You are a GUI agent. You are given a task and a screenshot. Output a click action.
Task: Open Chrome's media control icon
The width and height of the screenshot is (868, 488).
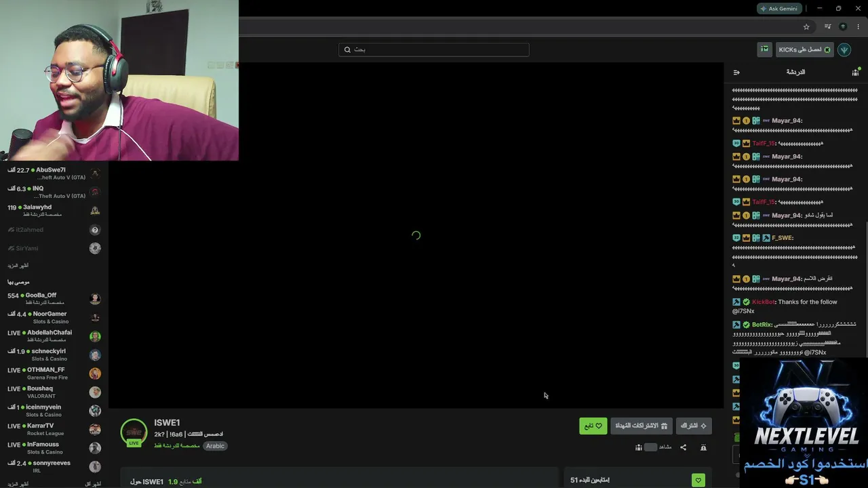[x=828, y=27]
